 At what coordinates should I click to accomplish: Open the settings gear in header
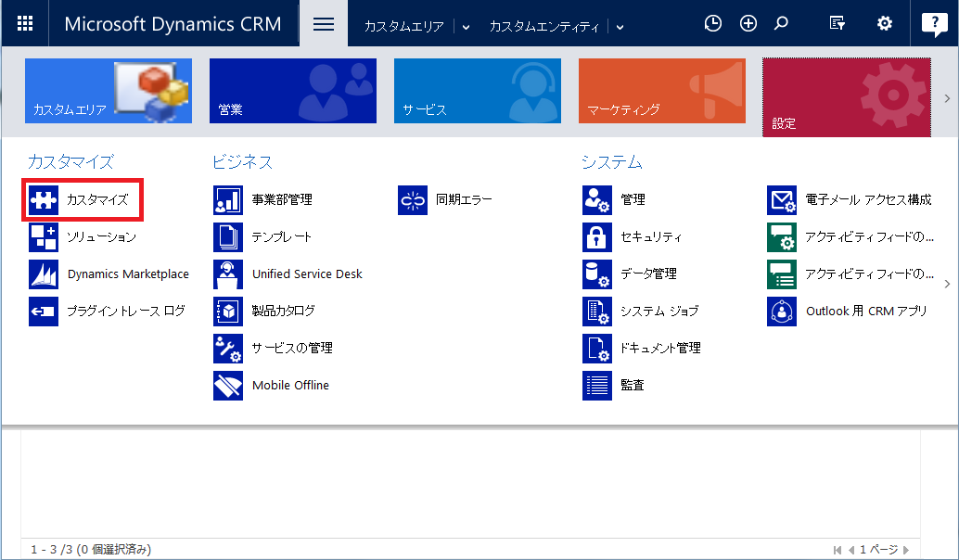tap(885, 23)
